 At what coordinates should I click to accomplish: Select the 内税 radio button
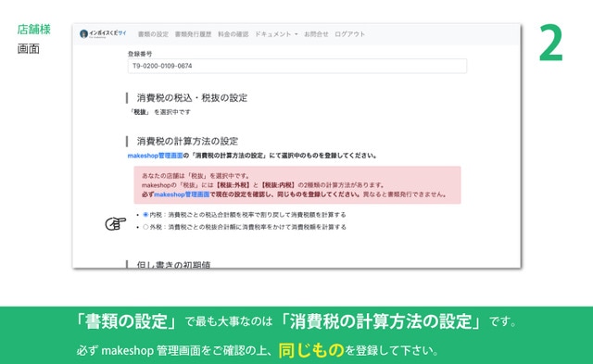pyautogui.click(x=145, y=215)
